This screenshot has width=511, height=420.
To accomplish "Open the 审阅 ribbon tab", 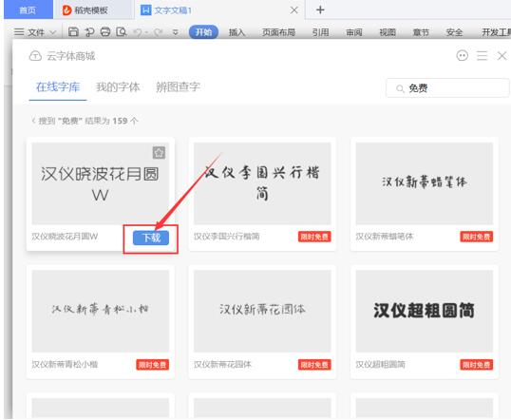I will (354, 32).
